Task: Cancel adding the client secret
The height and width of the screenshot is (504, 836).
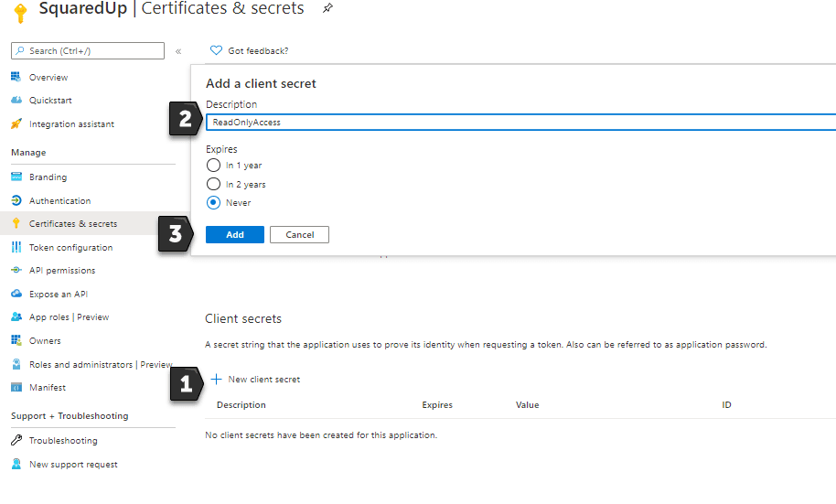Action: pyautogui.click(x=299, y=235)
